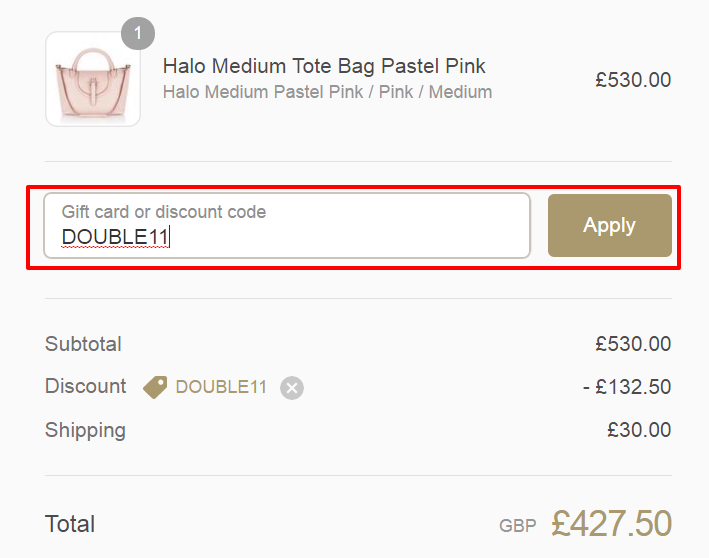Click the total amount £427.50
Screen dimensions: 709x558
[x=611, y=523]
